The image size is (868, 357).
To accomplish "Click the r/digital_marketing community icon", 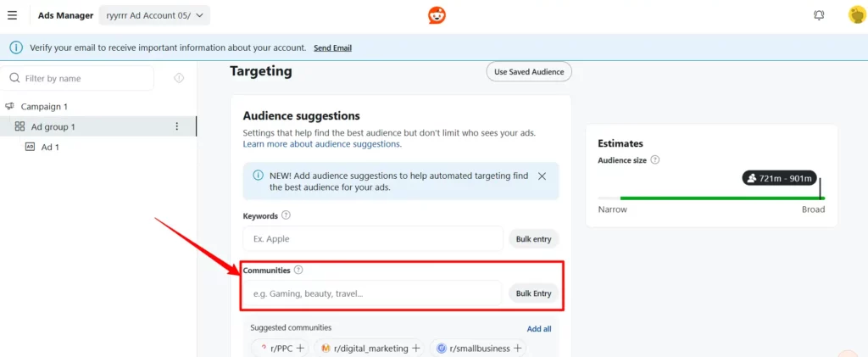I will 326,349.
